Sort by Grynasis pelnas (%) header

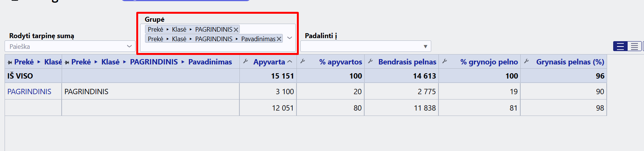tap(570, 62)
